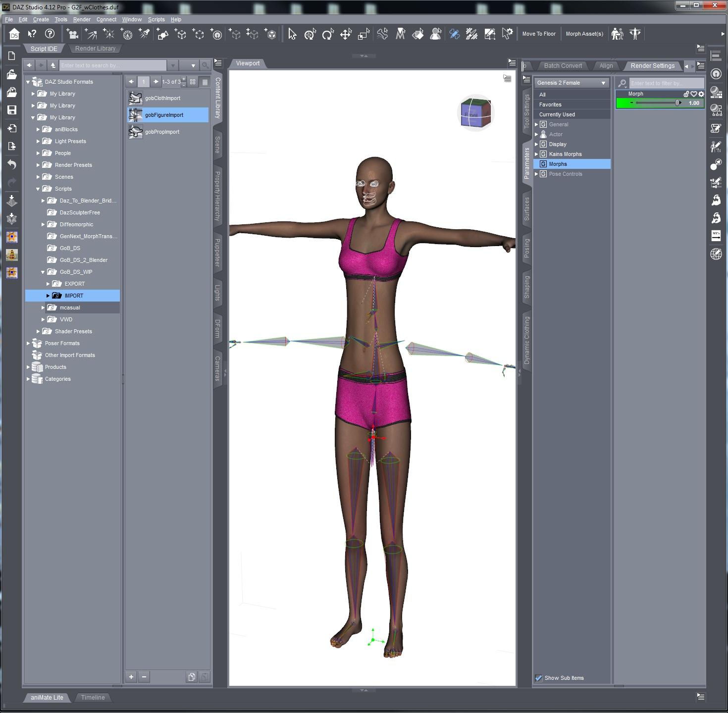Collapse the GoB_DS_WIP folder
The height and width of the screenshot is (713, 728).
tap(43, 272)
